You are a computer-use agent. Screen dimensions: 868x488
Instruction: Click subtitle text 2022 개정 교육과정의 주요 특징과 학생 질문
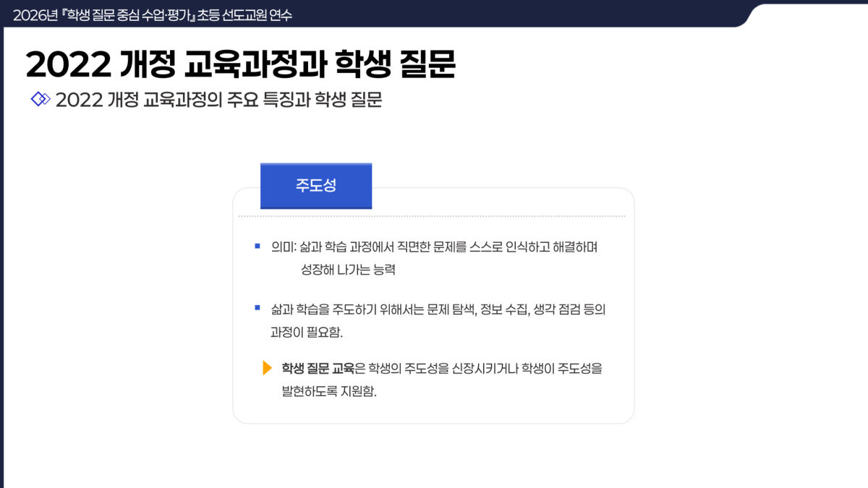point(218,100)
